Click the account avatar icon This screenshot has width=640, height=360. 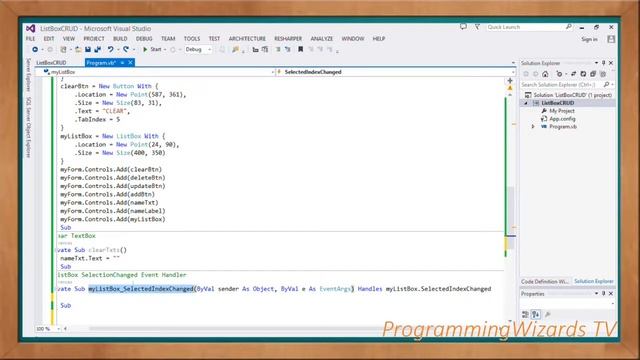pyautogui.click(x=611, y=39)
